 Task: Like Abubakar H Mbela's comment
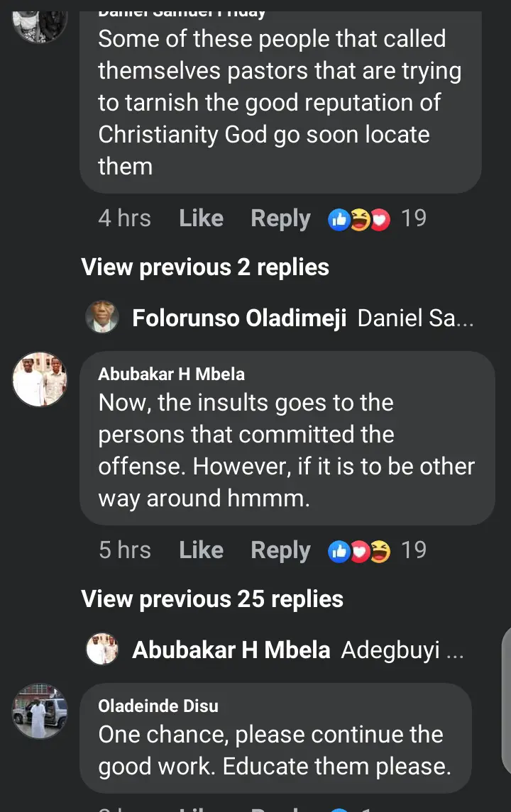[x=201, y=550]
